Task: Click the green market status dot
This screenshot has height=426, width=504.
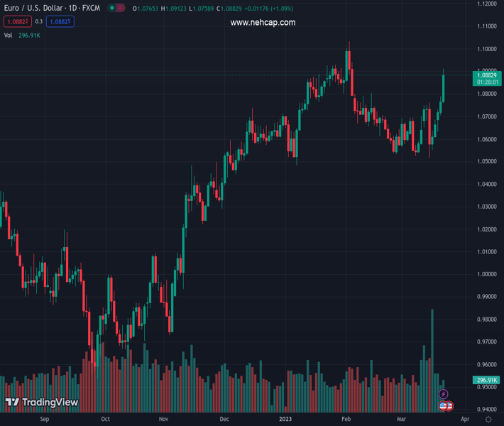Action: (112, 8)
